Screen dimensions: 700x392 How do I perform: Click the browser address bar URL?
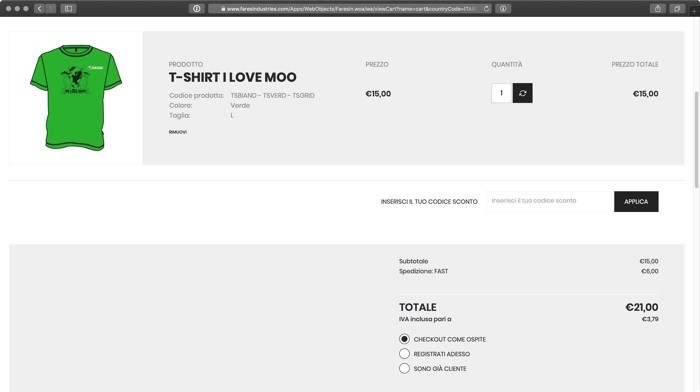(x=350, y=8)
